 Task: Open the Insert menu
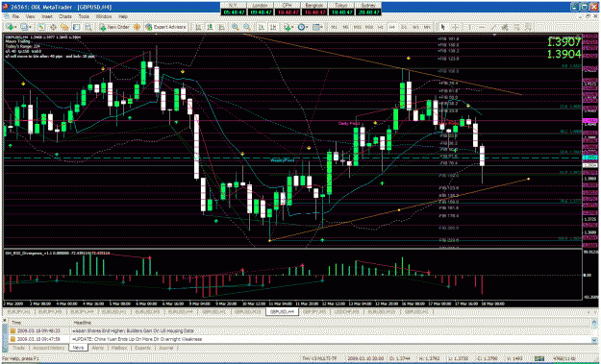(47, 17)
